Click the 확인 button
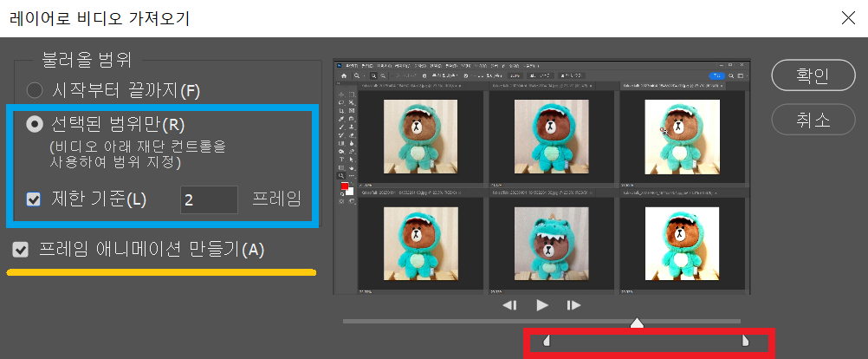Viewport: 868px width, 359px height. pyautogui.click(x=813, y=75)
